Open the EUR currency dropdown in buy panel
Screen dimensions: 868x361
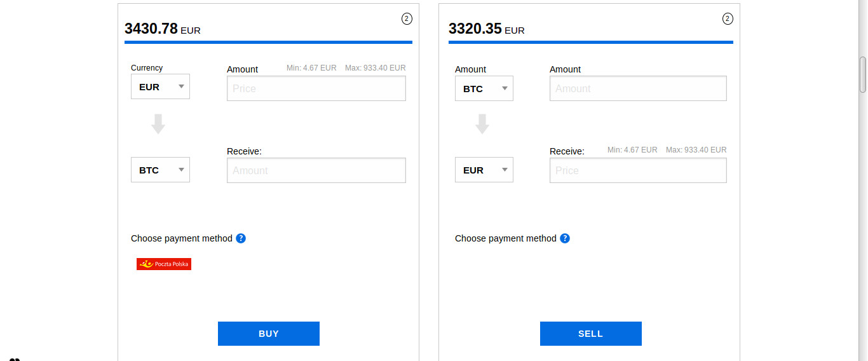[x=160, y=86]
